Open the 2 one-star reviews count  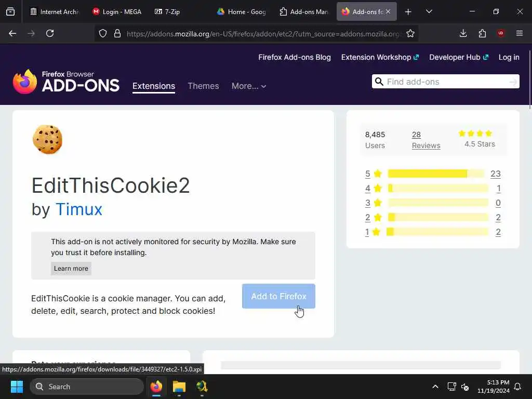(x=498, y=232)
